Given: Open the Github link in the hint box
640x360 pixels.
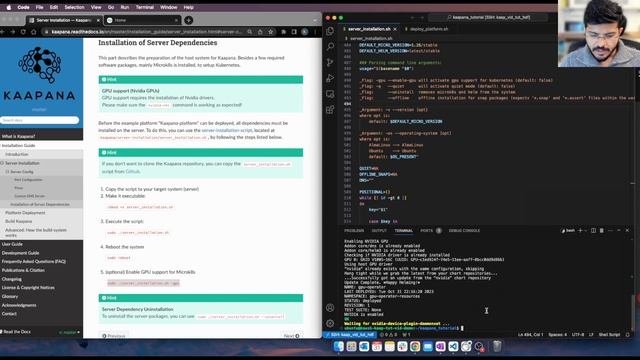Looking at the screenshot, I should pyautogui.click(x=133, y=171).
